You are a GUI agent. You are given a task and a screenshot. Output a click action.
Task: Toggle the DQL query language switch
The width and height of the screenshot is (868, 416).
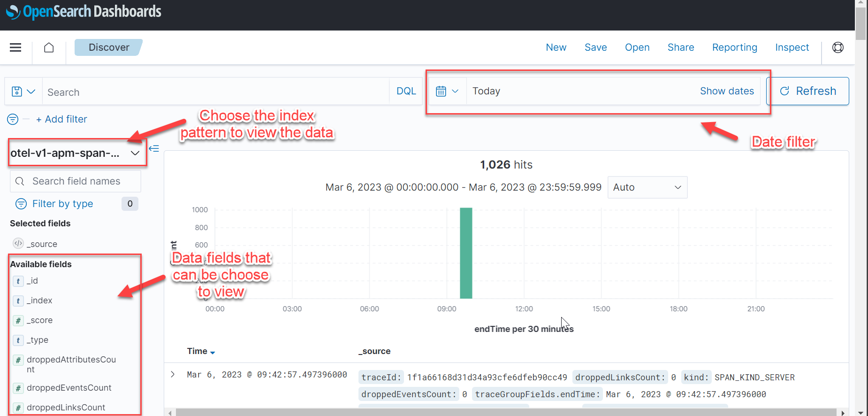pos(406,91)
